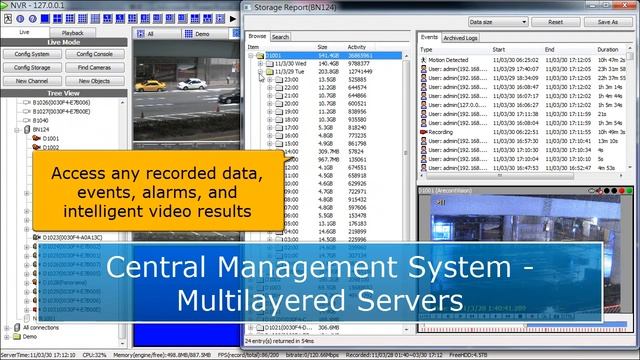Image resolution: width=640 pixels, height=360 pixels.
Task: Click the red dot in video window header
Action: click(x=622, y=191)
